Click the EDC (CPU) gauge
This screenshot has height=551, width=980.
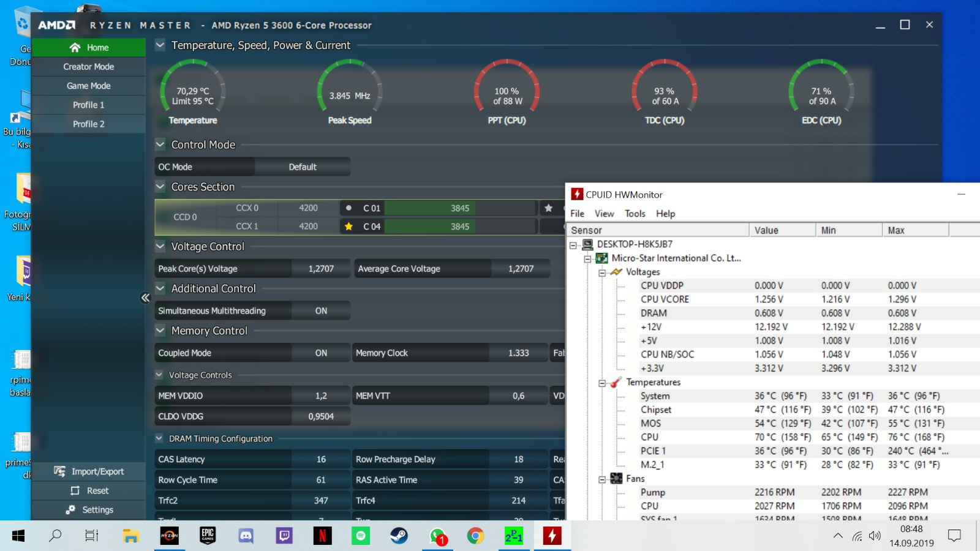pos(821,92)
